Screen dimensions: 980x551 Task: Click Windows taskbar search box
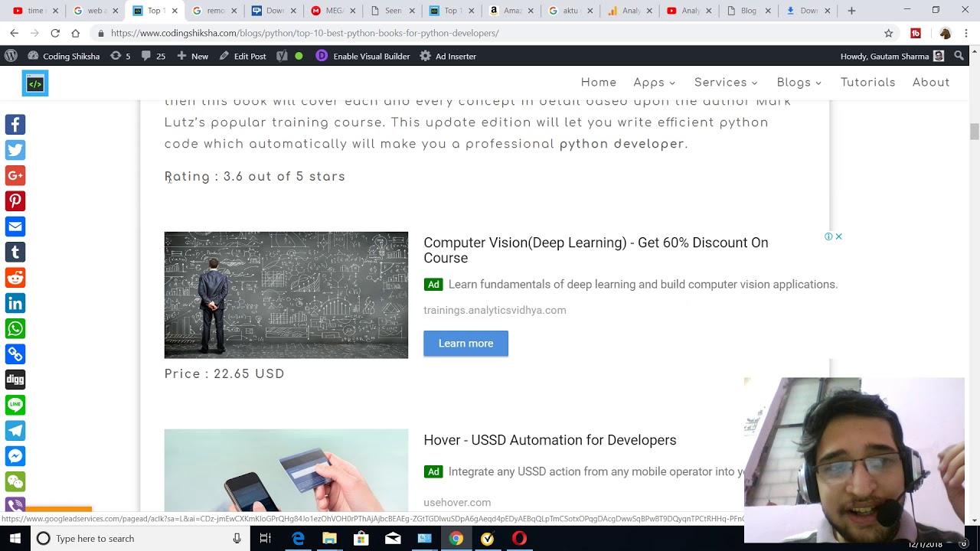(x=138, y=539)
